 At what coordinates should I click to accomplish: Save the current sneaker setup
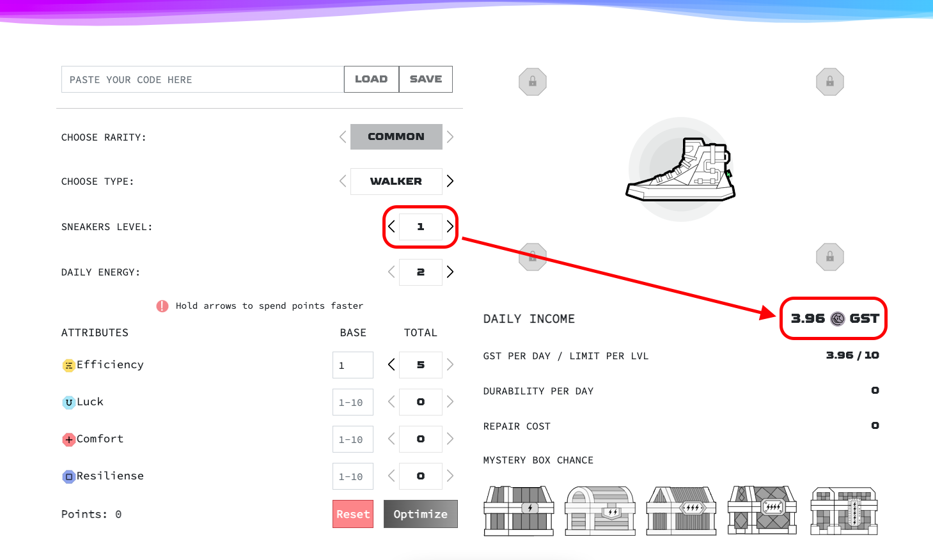tap(426, 79)
